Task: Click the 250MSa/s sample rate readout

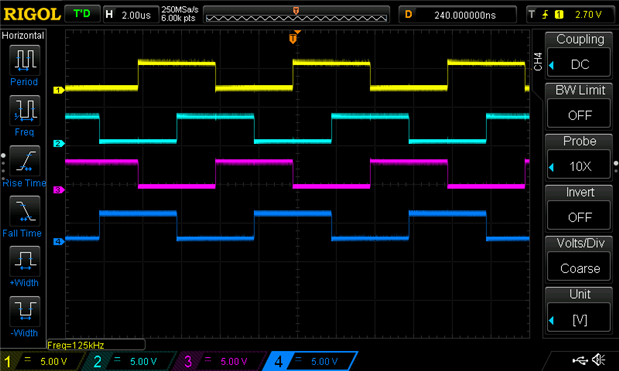Action: (180, 10)
